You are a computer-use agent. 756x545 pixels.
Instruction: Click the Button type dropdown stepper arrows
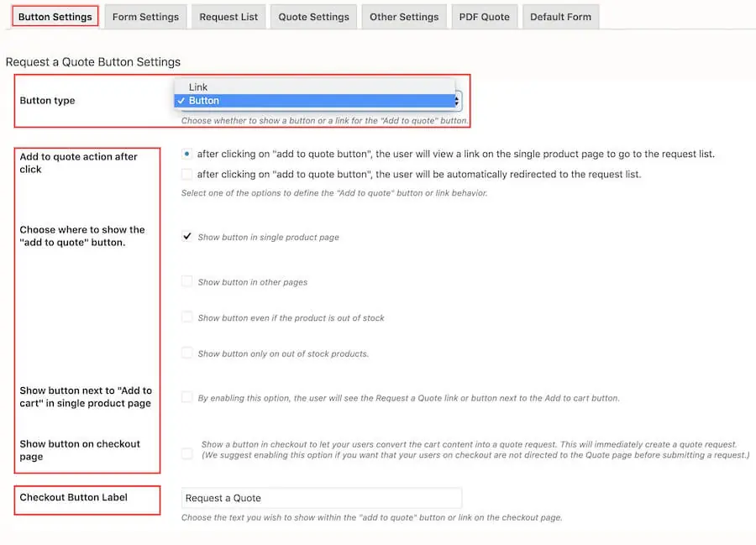tap(457, 101)
